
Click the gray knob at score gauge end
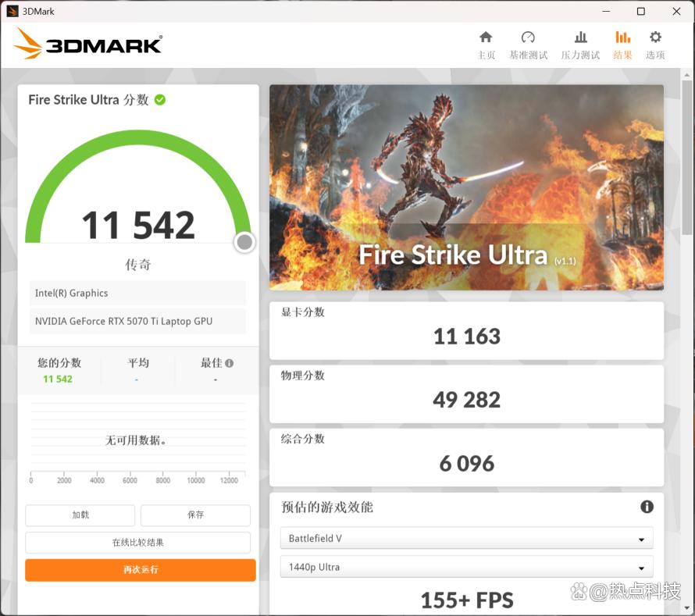tap(244, 242)
